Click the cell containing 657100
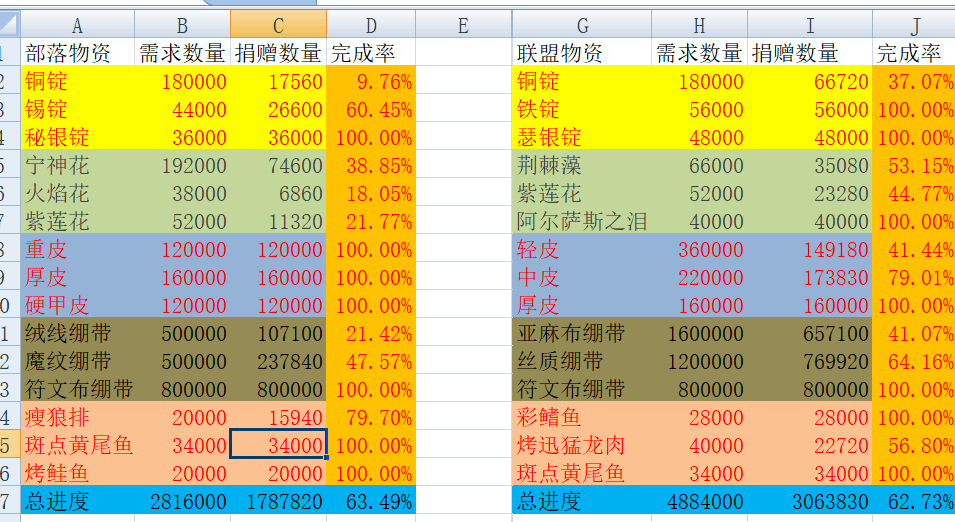The height and width of the screenshot is (522, 955). (811, 333)
